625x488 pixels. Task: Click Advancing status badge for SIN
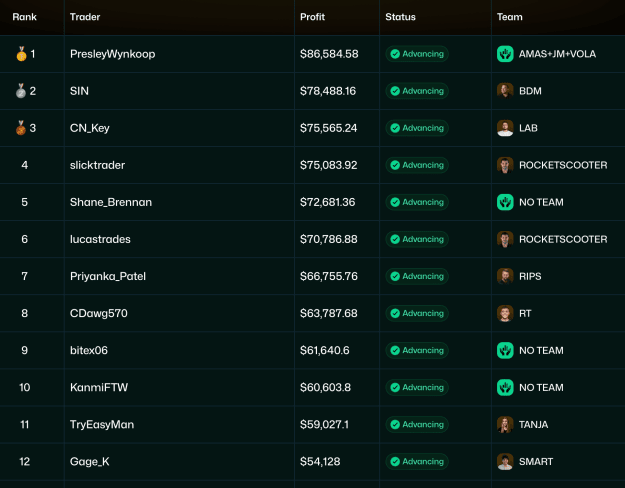(417, 91)
